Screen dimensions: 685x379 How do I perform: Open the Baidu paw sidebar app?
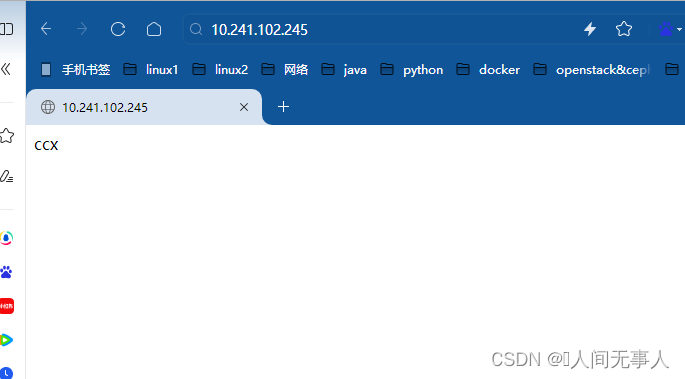(6, 272)
